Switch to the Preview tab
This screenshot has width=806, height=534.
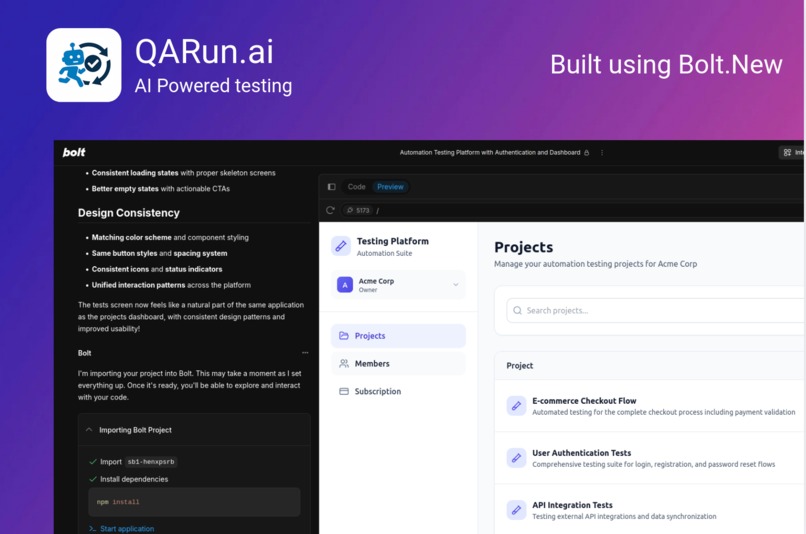point(390,187)
